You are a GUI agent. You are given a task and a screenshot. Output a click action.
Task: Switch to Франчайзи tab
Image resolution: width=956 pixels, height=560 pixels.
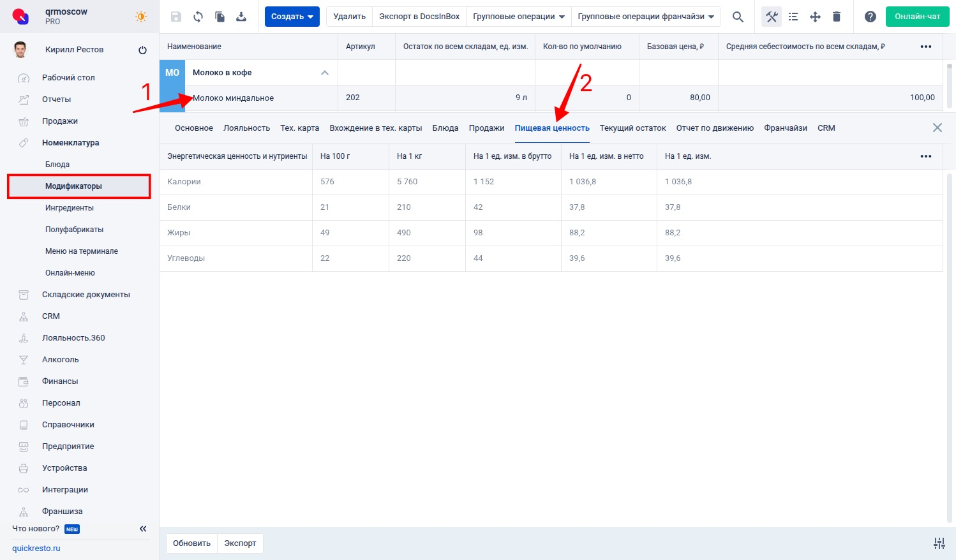(x=786, y=128)
